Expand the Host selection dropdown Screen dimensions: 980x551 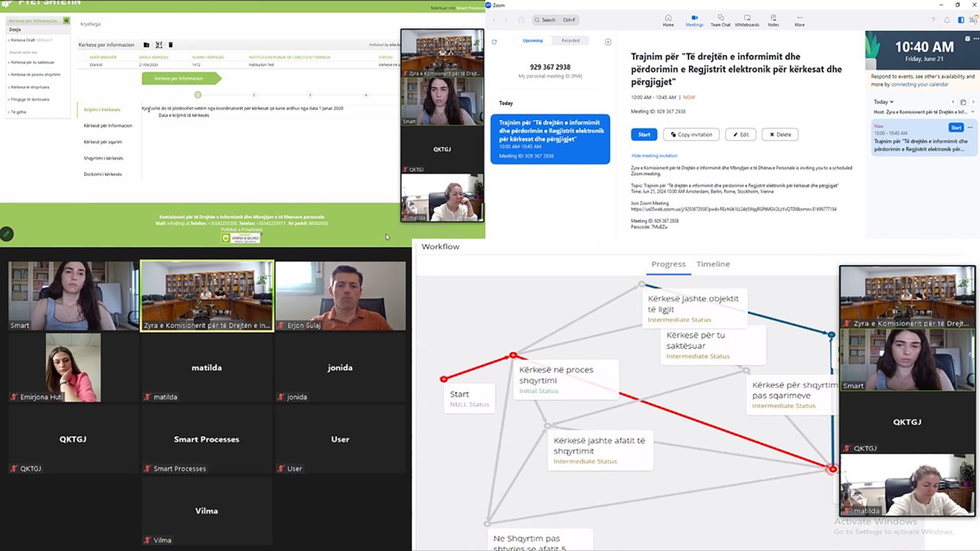(972, 112)
